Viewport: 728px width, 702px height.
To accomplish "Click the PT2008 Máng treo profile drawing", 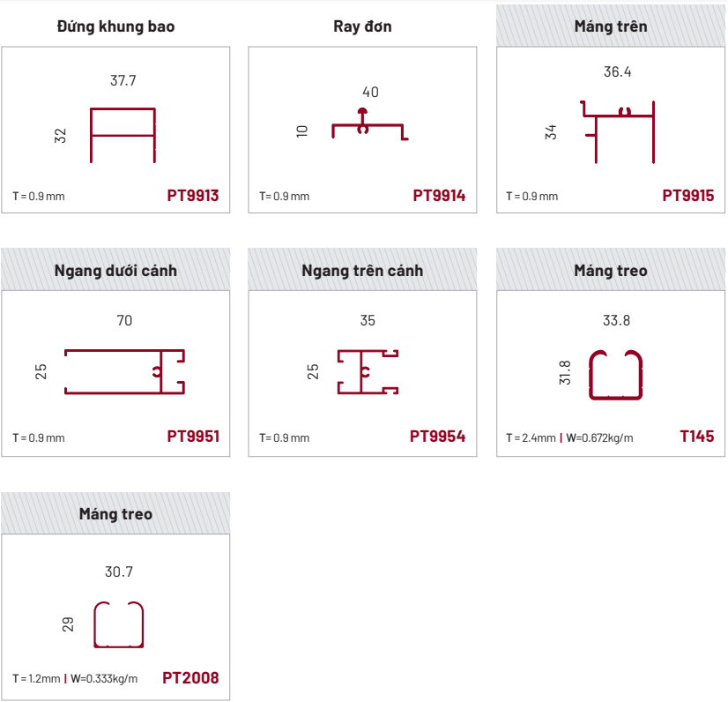I will (119, 624).
